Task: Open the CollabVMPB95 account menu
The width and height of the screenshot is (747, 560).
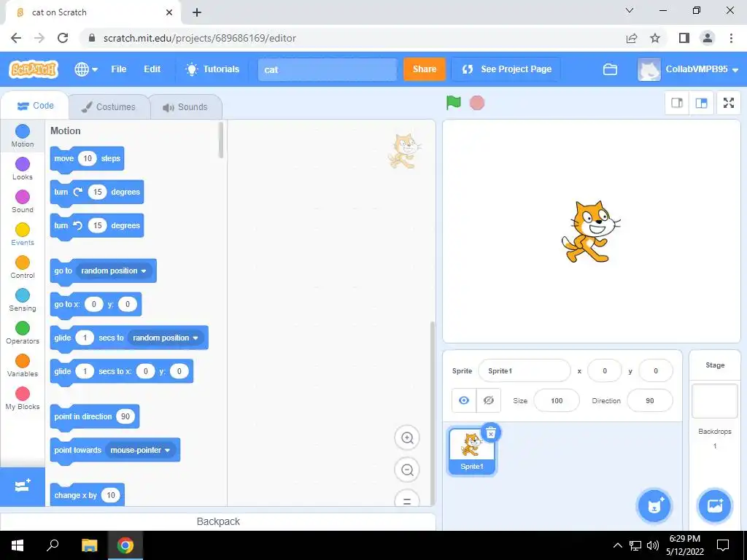Action: 689,69
